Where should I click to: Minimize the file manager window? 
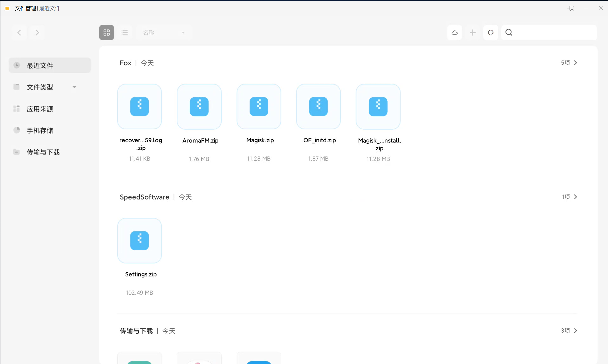pyautogui.click(x=586, y=8)
